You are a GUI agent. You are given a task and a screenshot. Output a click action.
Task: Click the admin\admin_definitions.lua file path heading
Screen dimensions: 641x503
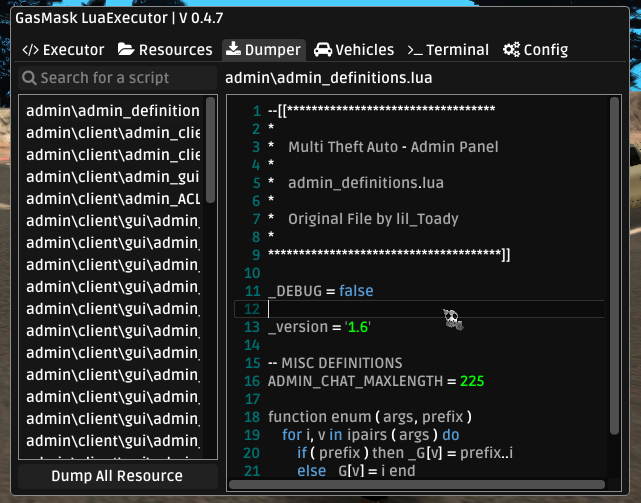click(329, 78)
